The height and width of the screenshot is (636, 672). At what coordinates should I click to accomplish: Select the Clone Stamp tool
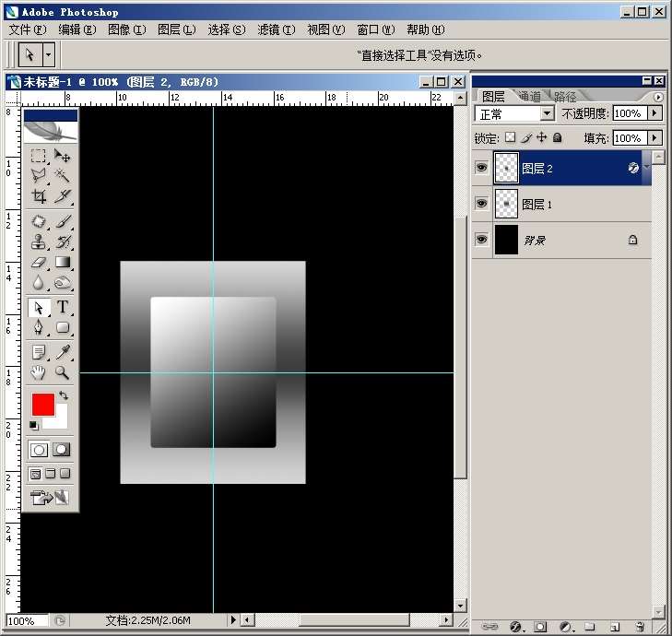pos(39,242)
